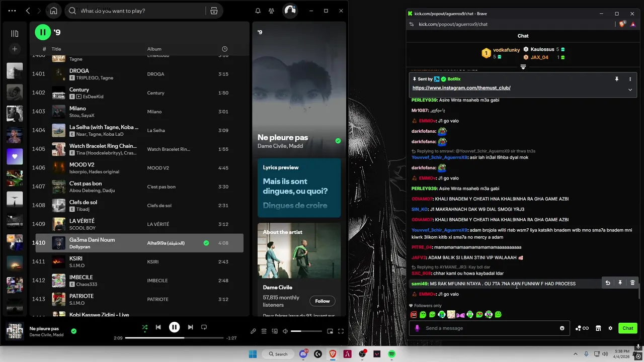The height and width of the screenshot is (362, 644).
Task: Open Spotify What's New notifications bell
Action: point(258,11)
